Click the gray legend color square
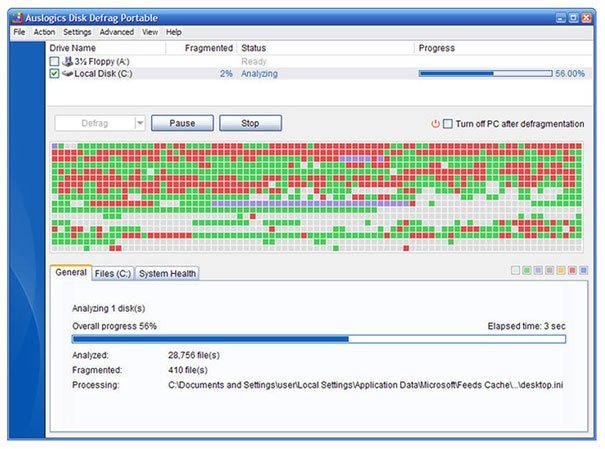 (x=549, y=270)
